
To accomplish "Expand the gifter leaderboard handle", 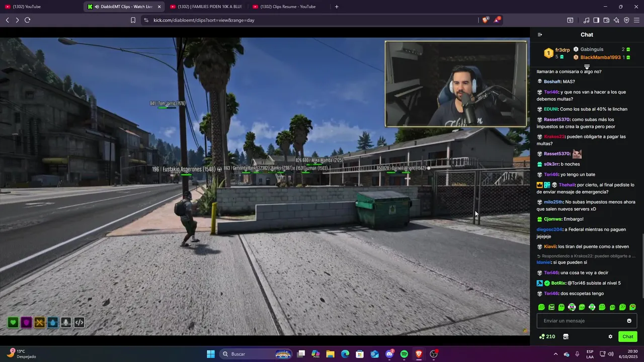I will [587, 66].
